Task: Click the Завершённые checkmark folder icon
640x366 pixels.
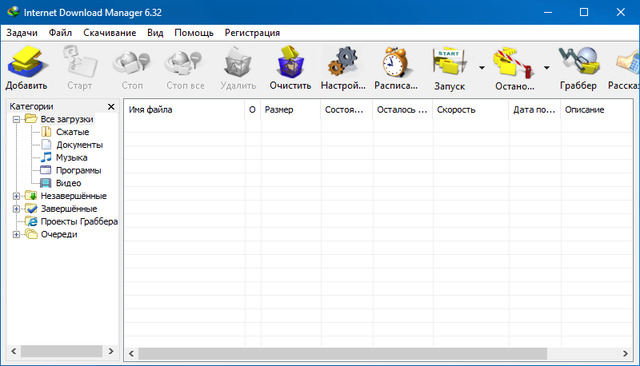Action: (31, 208)
